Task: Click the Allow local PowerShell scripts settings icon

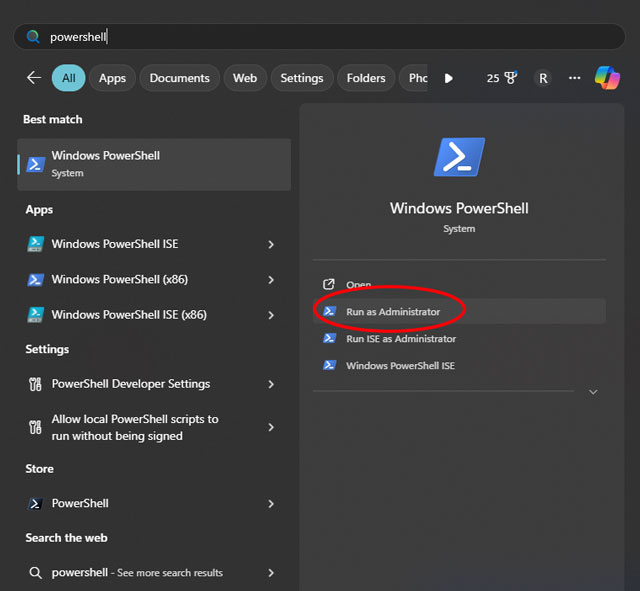Action: pyautogui.click(x=35, y=427)
